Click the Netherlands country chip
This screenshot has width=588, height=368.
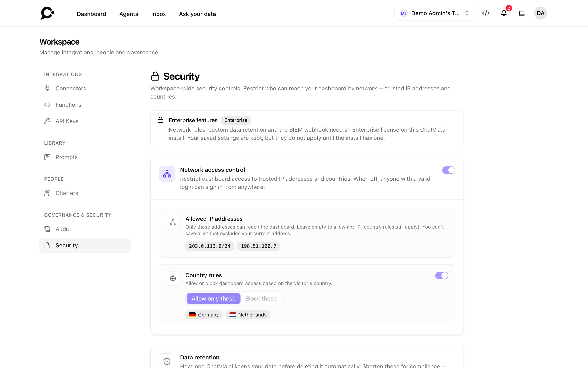click(248, 315)
